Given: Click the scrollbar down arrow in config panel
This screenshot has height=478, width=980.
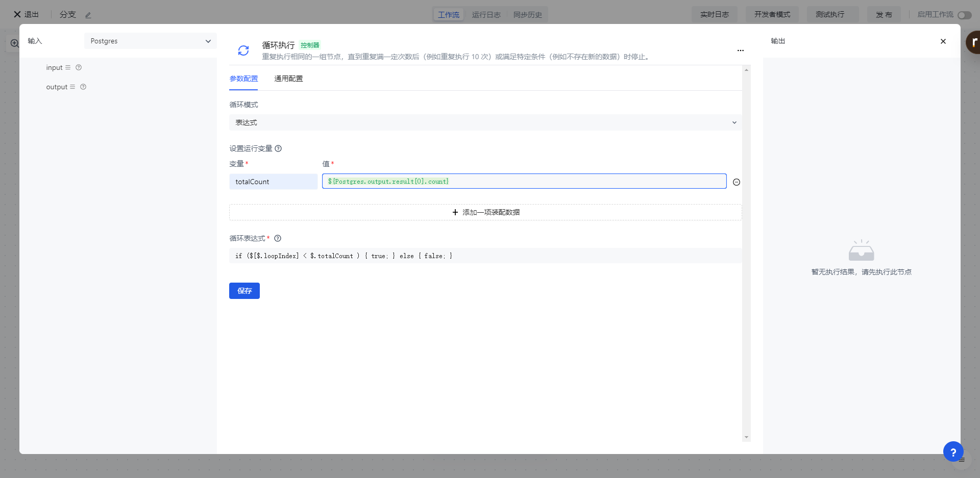Looking at the screenshot, I should 746,437.
